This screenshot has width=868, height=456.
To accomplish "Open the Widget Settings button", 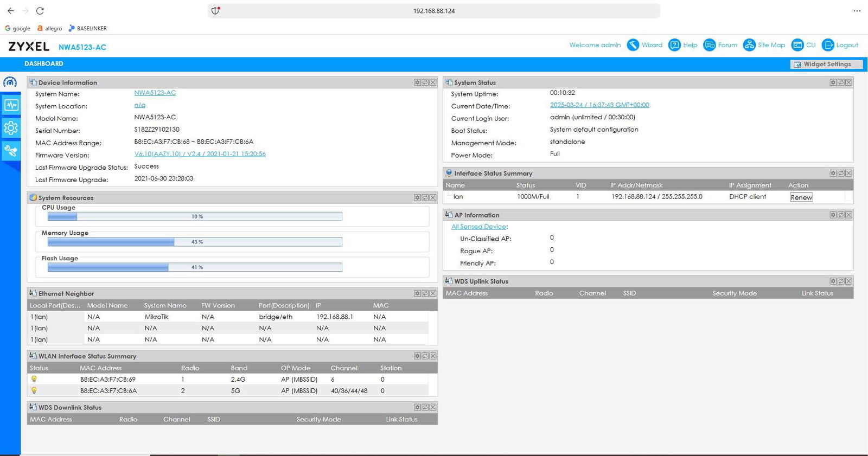I will [x=827, y=64].
